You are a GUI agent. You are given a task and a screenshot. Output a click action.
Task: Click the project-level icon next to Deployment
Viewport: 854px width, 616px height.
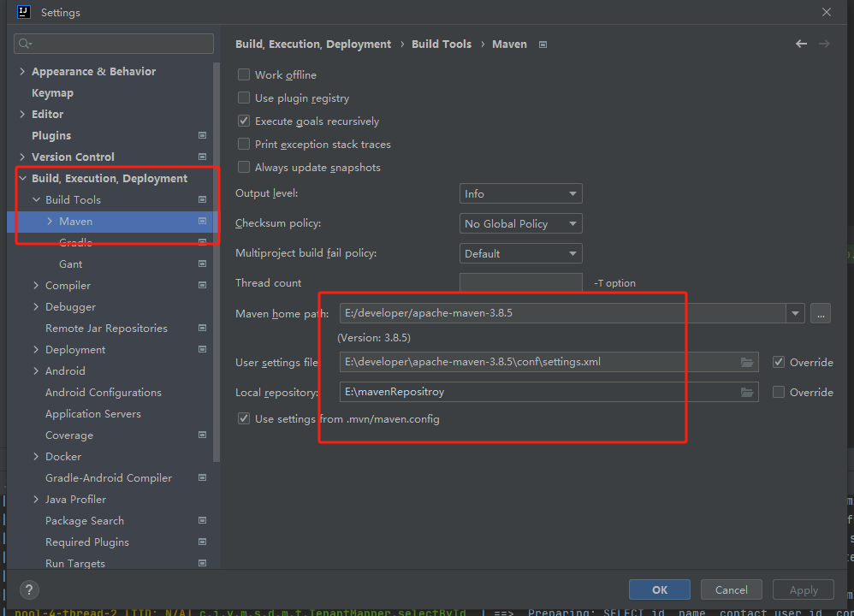202,349
